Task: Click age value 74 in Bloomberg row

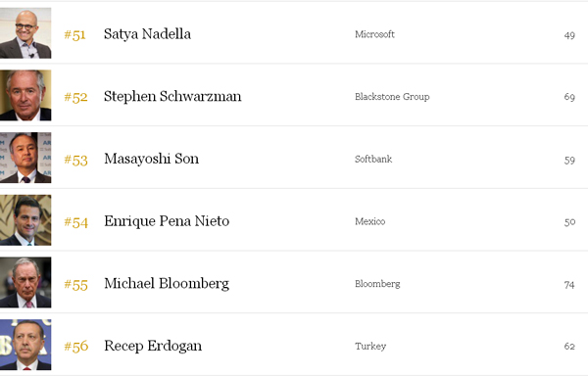Action: click(x=569, y=285)
